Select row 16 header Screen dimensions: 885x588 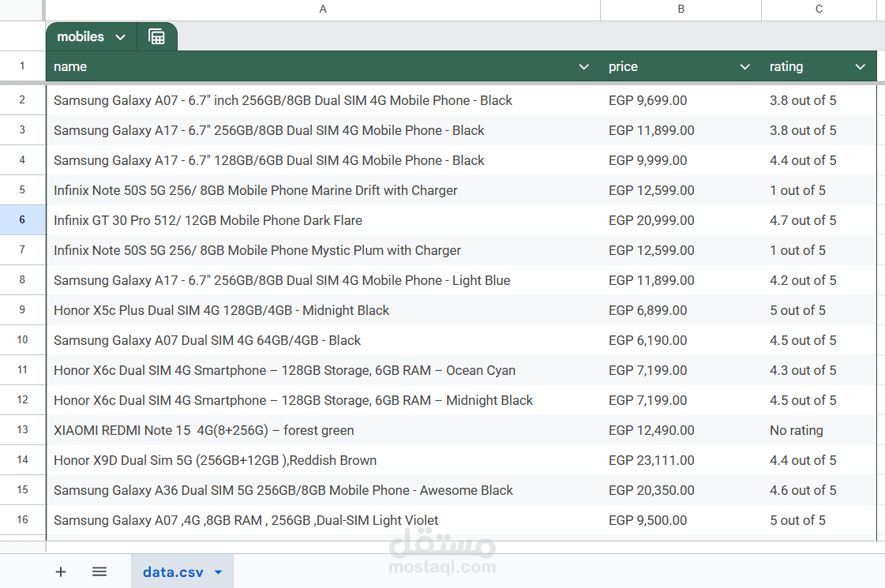click(22, 519)
